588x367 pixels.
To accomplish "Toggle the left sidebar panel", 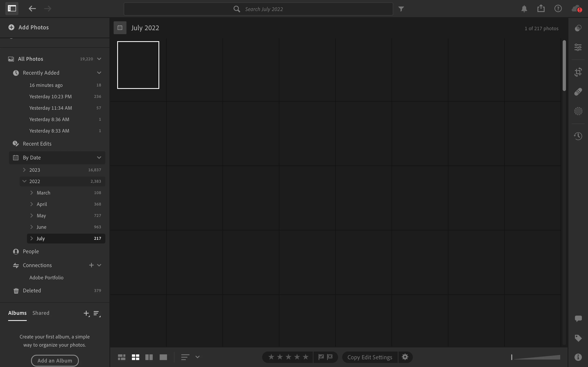I will [12, 9].
